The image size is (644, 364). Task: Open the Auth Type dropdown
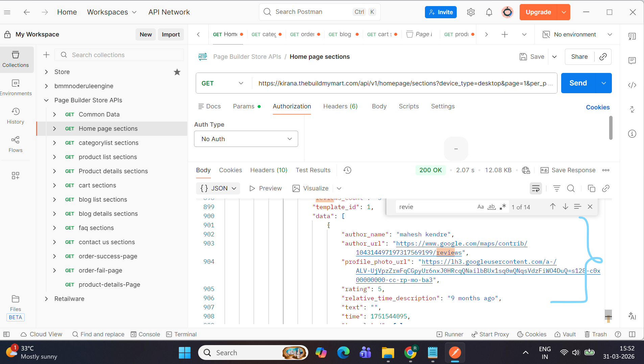pyautogui.click(x=246, y=139)
